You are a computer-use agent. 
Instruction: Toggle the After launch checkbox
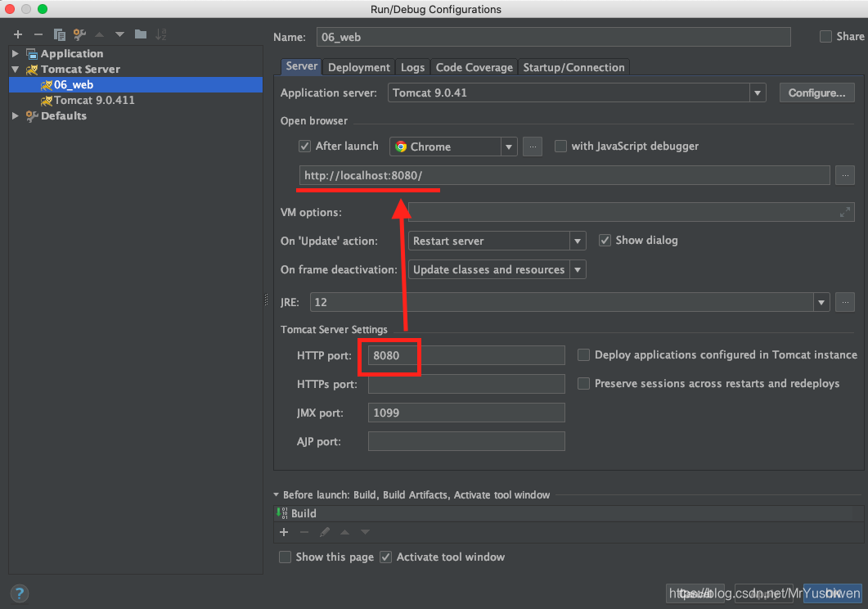click(305, 147)
